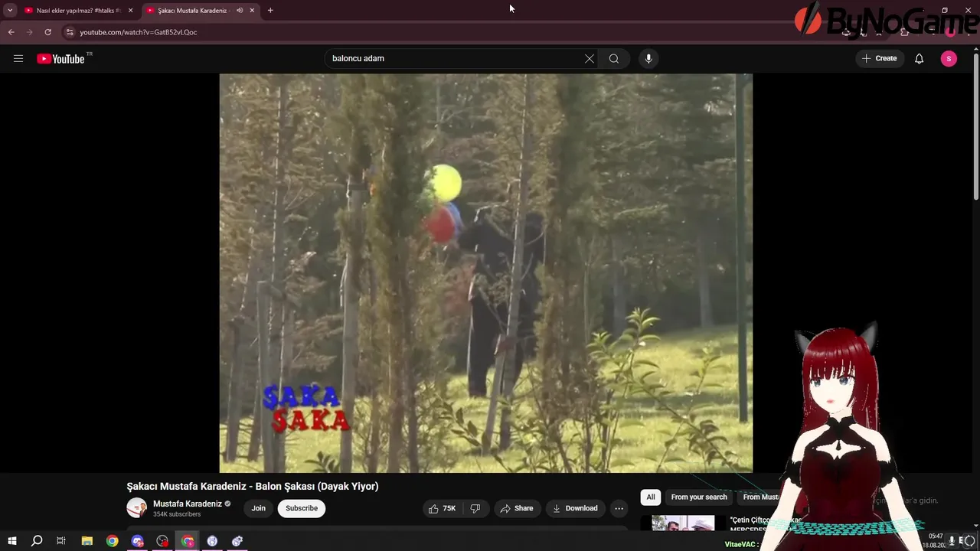The width and height of the screenshot is (980, 551).
Task: Open a new browser tab
Action: pos(270,11)
